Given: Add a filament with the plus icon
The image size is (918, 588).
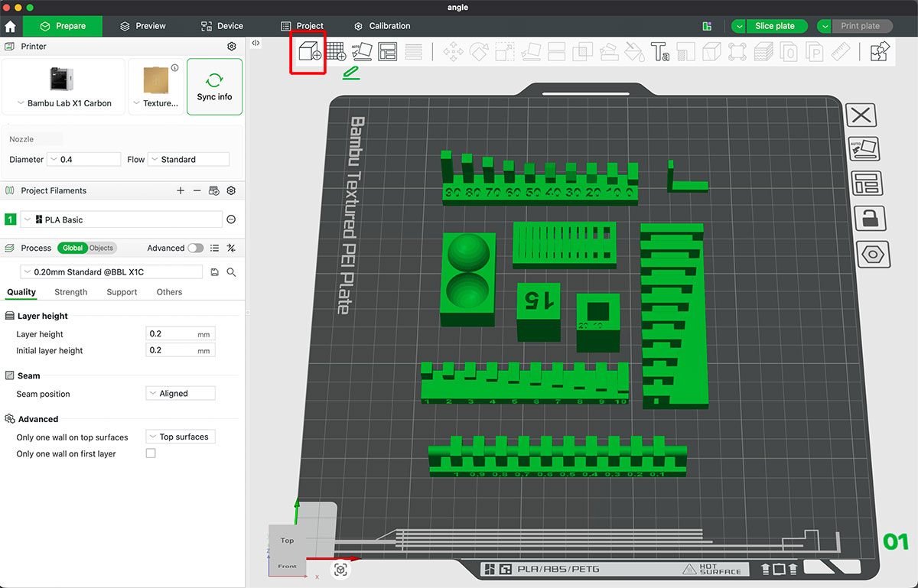Looking at the screenshot, I should pos(181,190).
